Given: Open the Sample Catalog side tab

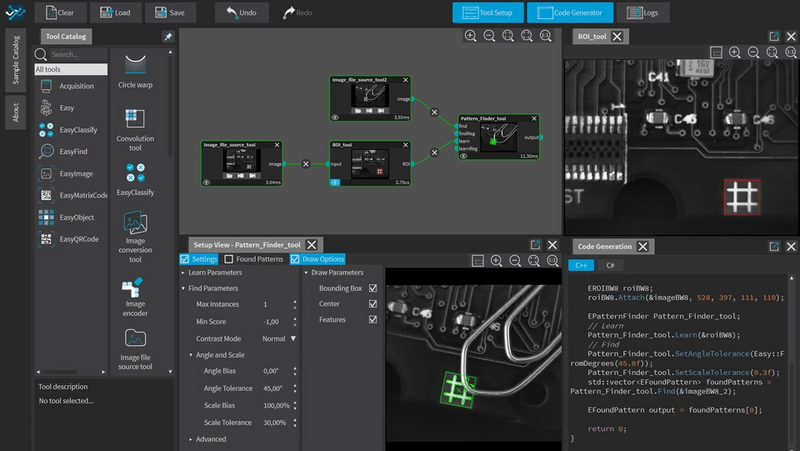Looking at the screenshot, I should 14,58.
